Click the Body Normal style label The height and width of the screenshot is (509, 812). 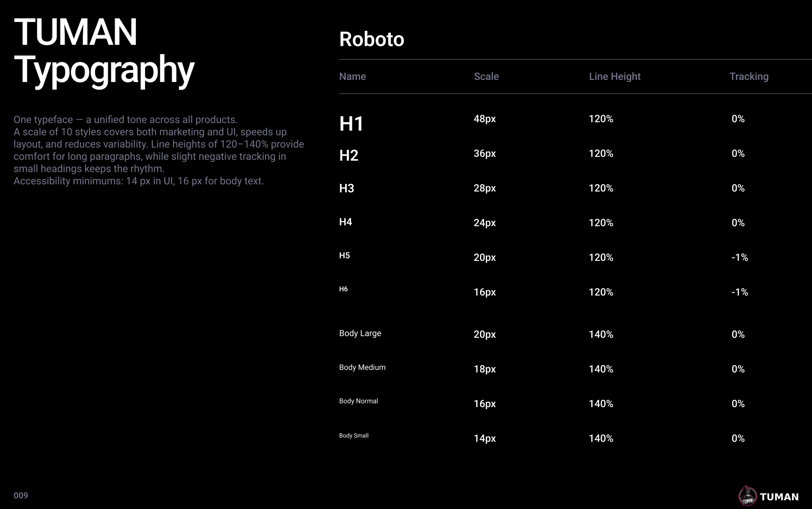[358, 401]
